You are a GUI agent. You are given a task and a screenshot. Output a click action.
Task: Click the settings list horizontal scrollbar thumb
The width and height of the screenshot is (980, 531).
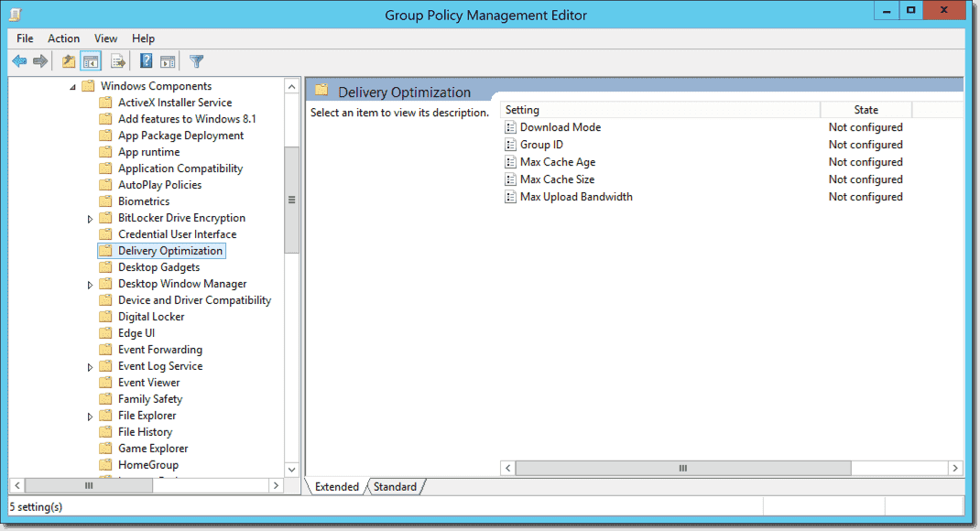(683, 469)
